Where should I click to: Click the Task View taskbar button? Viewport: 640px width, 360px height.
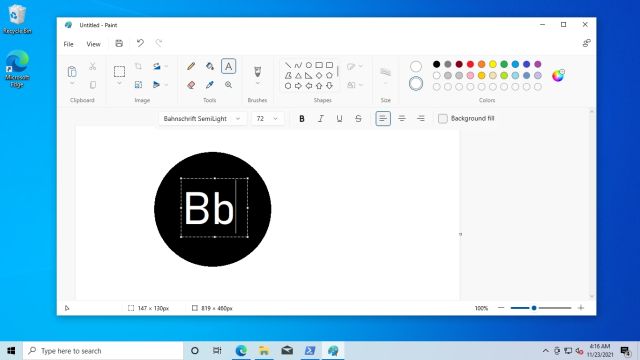point(217,351)
